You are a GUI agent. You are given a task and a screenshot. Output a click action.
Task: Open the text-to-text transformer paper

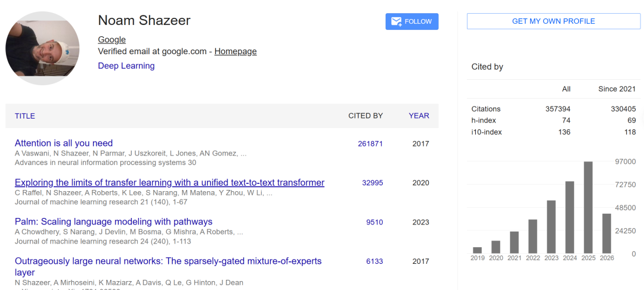click(169, 183)
